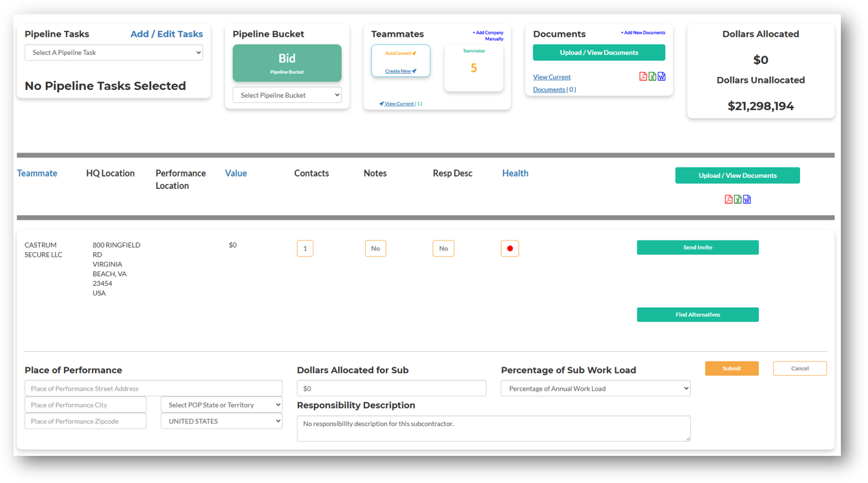Click the Excel export icon in Documents card

pyautogui.click(x=652, y=76)
